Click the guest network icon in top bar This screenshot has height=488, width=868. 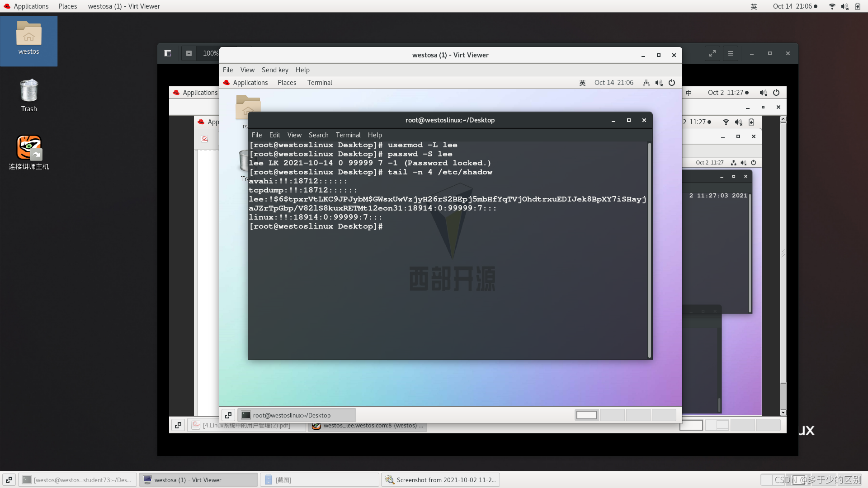[646, 83]
